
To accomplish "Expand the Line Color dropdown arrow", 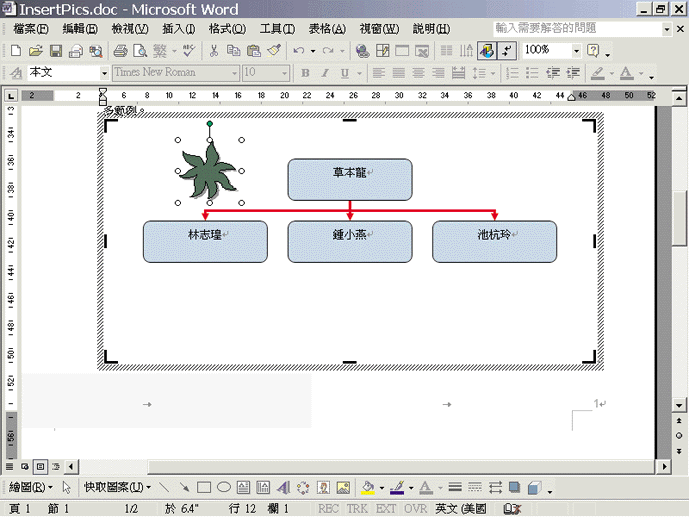I will pos(411,488).
